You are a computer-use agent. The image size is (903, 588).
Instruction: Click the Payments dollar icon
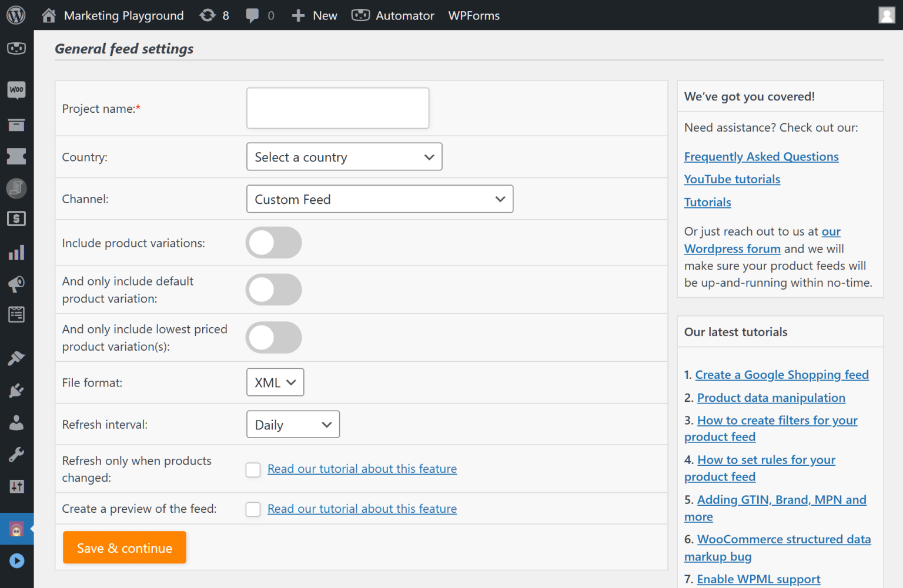pyautogui.click(x=16, y=219)
